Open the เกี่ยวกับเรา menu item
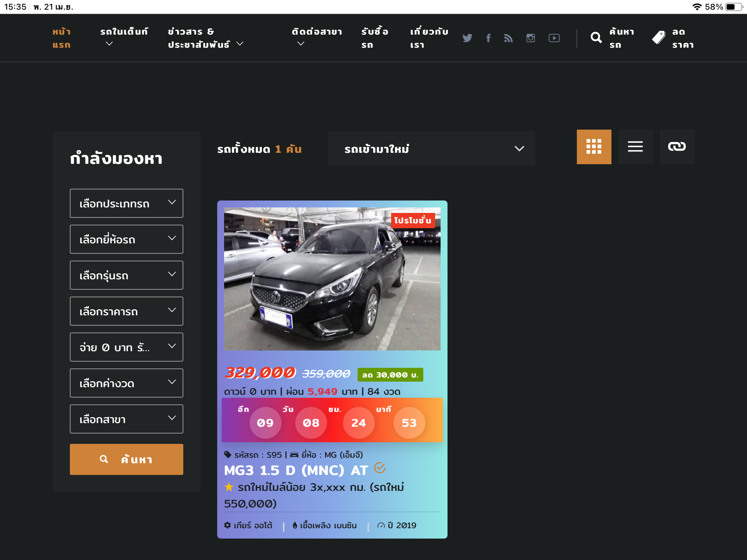747x560 pixels. click(x=429, y=38)
